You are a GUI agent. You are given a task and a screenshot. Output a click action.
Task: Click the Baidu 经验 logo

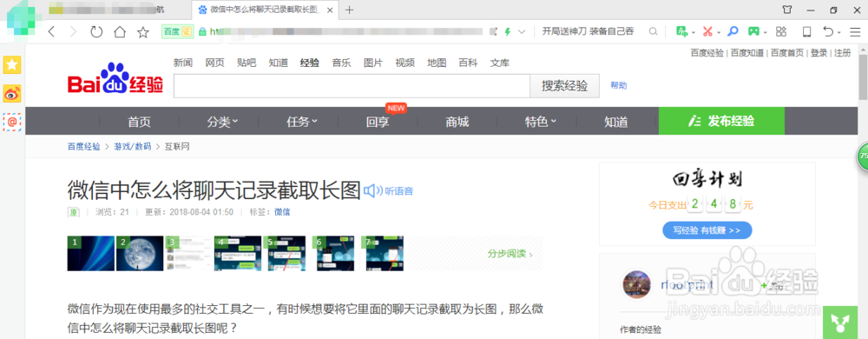(115, 78)
